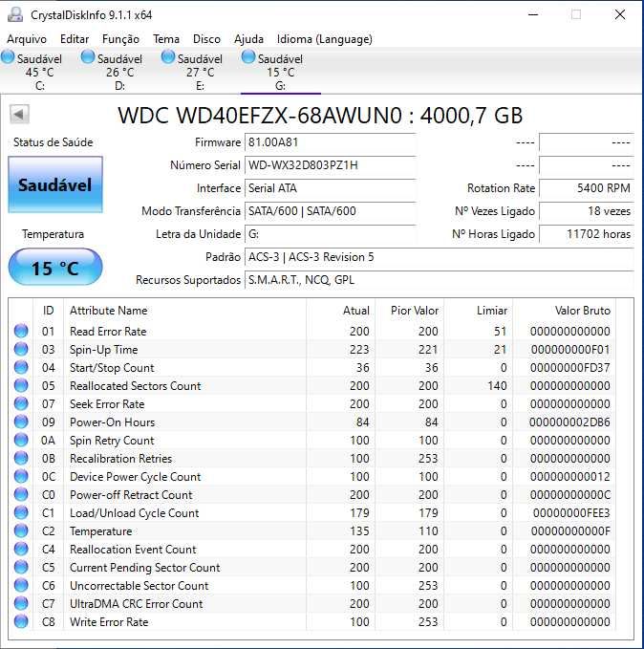The height and width of the screenshot is (649, 644).
Task: Click the Valor Bruto column header
Action: tap(565, 311)
